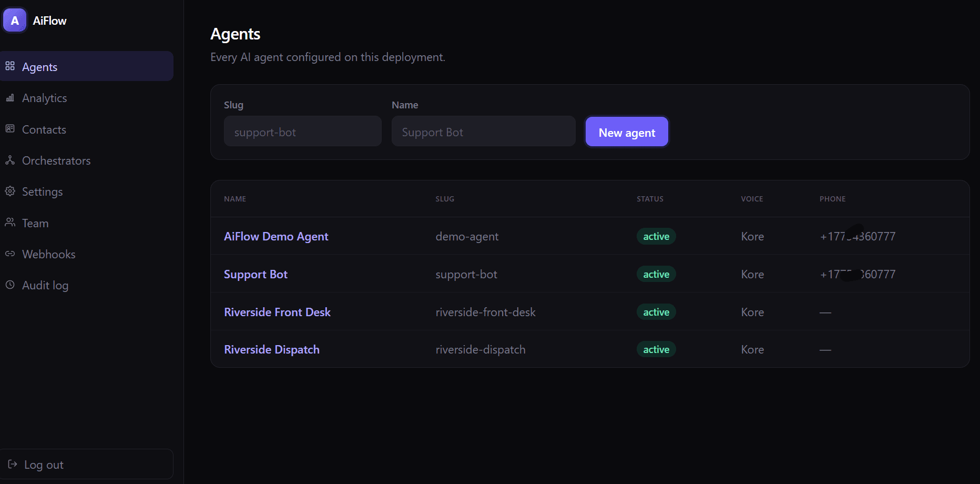Click the Analytics bar chart icon
This screenshot has width=980, height=484.
[x=10, y=98]
